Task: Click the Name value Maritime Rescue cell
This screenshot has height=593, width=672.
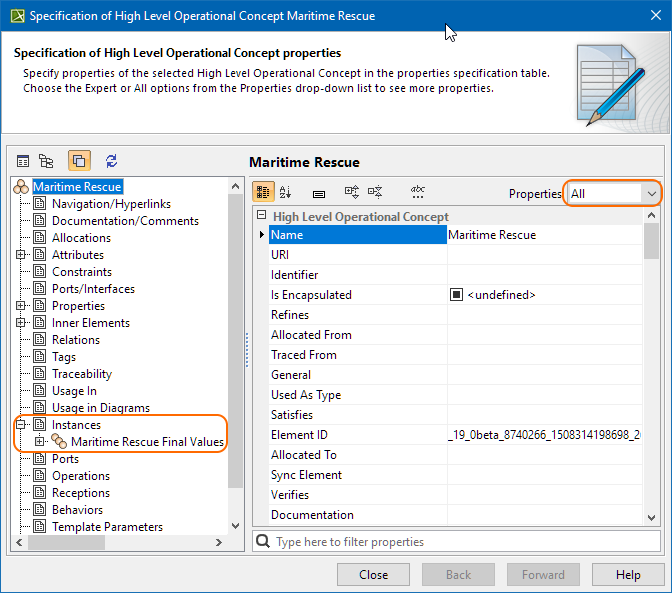Action: 544,235
